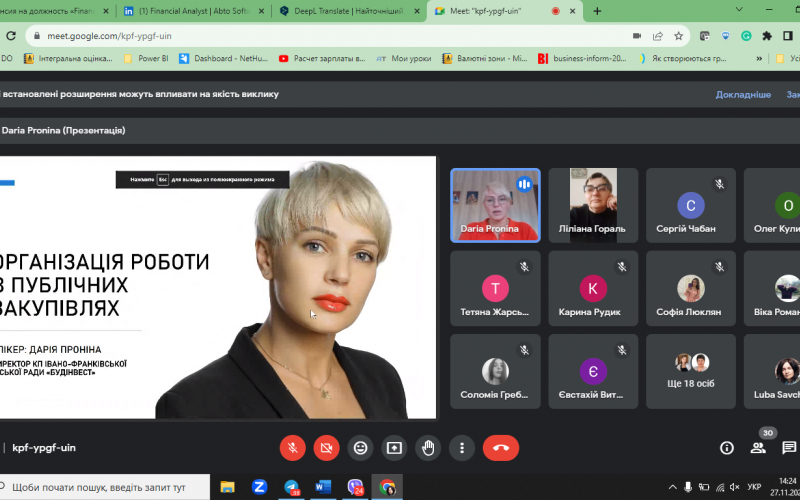The width and height of the screenshot is (800, 500).
Task: Click the microphone icon in the system tray
Action: click(688, 487)
